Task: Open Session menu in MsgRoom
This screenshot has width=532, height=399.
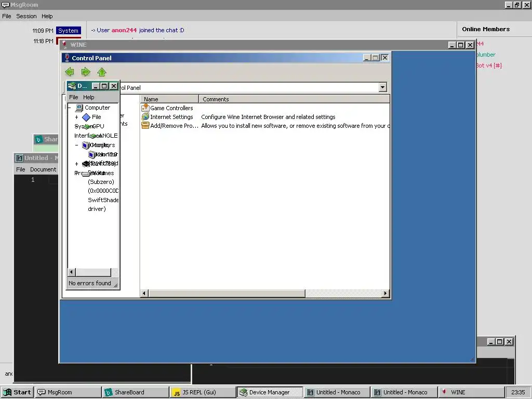Action: click(x=26, y=16)
